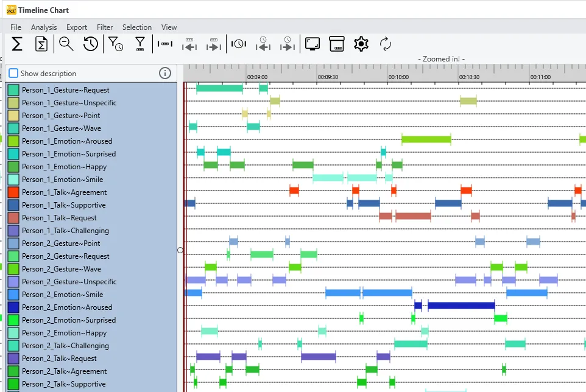Open the Analysis menu
The image size is (586, 392).
click(43, 27)
